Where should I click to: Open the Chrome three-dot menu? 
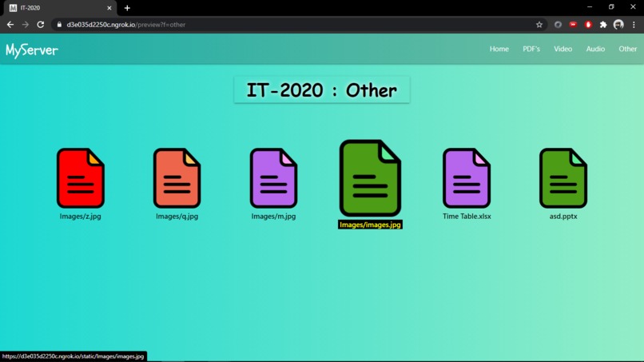pos(634,25)
